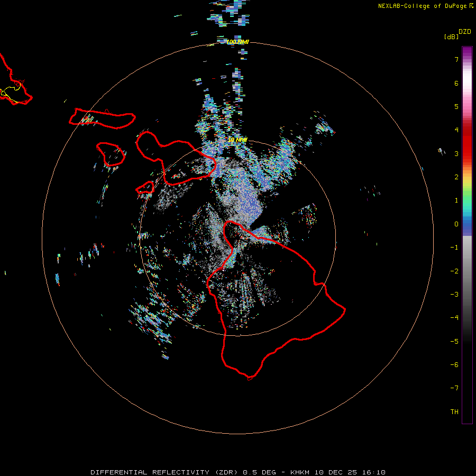476x476 pixels.
Task: Select the 7 tick label on the scale
Action: (456, 59)
